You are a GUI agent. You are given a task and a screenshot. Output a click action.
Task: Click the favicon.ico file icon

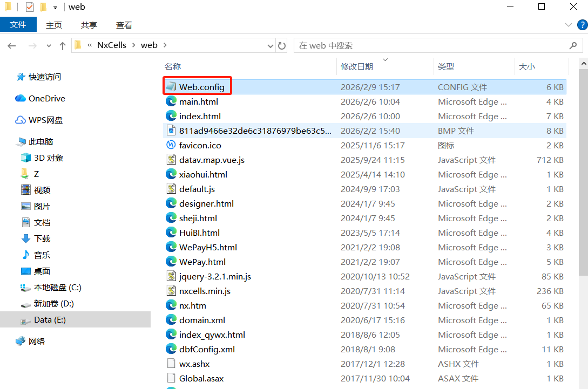(171, 145)
